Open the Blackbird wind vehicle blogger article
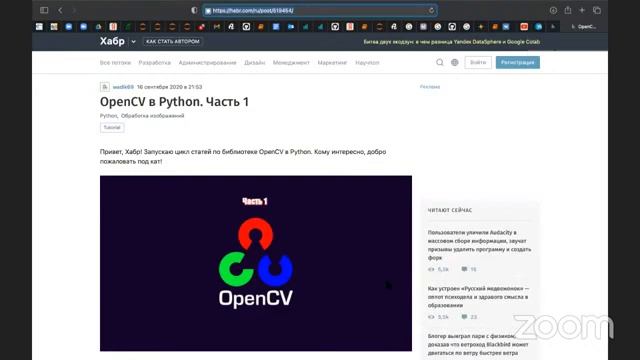This screenshot has width=640, height=360. pyautogui.click(x=478, y=344)
